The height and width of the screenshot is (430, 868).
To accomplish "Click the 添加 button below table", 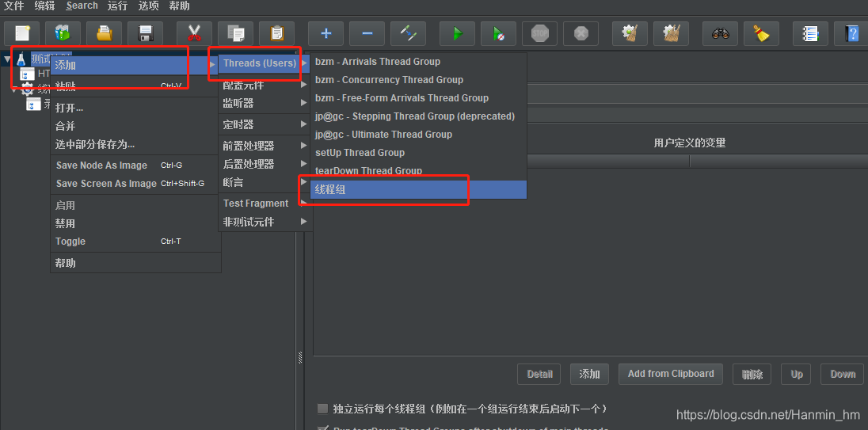I will (589, 374).
